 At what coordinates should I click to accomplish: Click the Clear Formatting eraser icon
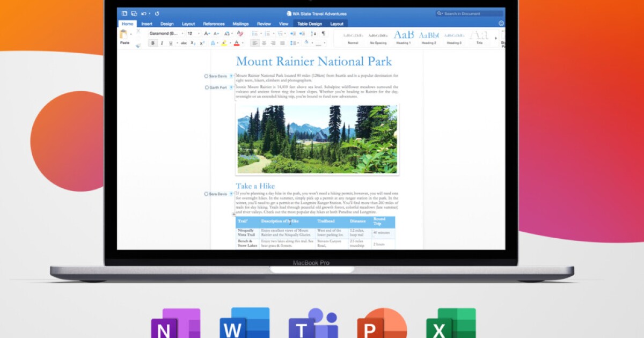(240, 33)
